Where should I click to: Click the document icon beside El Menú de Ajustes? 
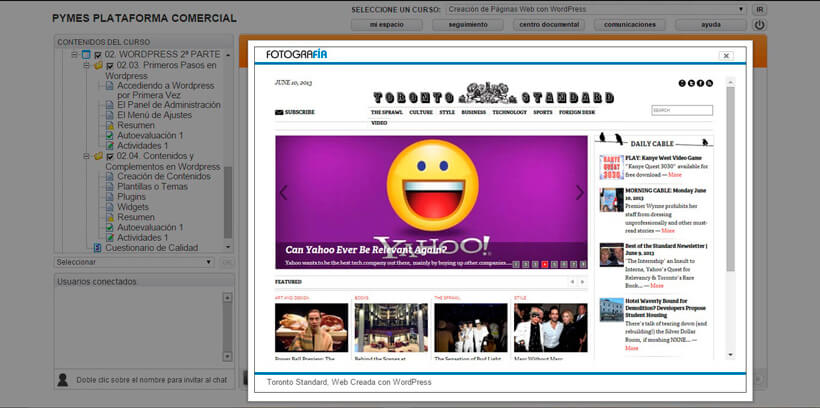109,115
